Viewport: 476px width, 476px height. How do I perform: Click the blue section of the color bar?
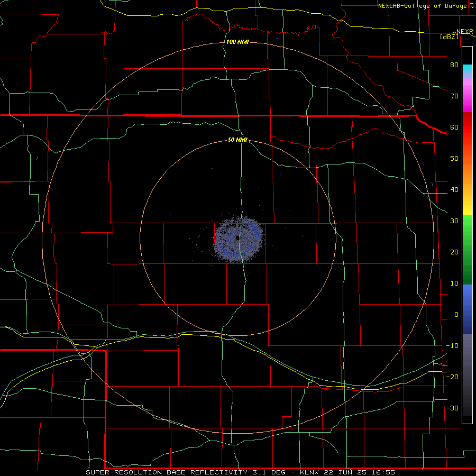(467, 309)
